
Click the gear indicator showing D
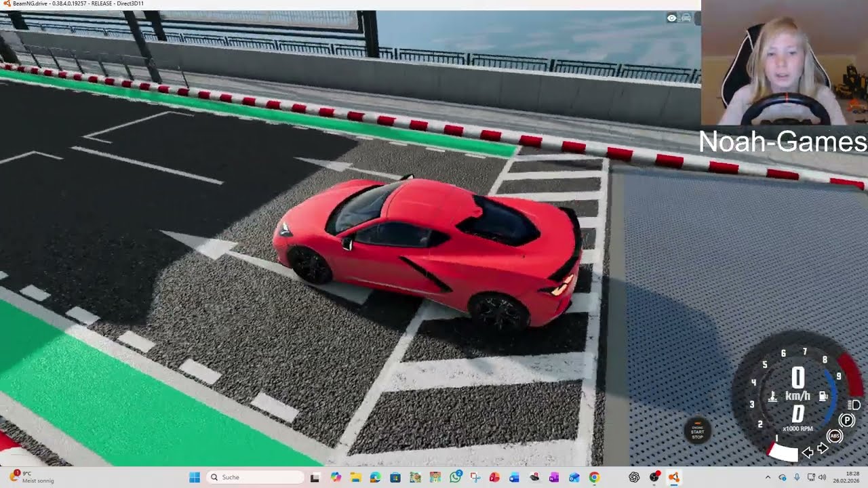[x=798, y=413]
